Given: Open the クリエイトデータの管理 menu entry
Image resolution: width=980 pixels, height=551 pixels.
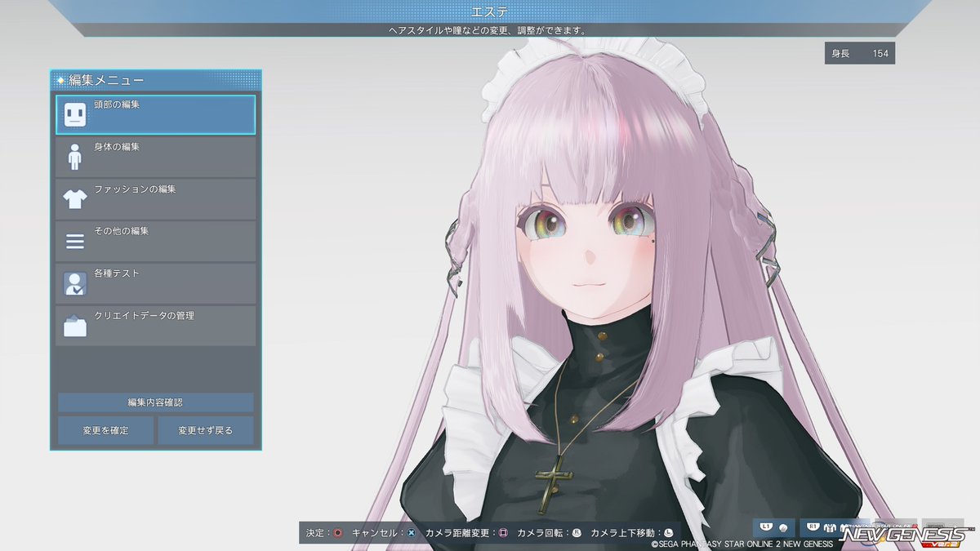Looking at the screenshot, I should coord(155,326).
